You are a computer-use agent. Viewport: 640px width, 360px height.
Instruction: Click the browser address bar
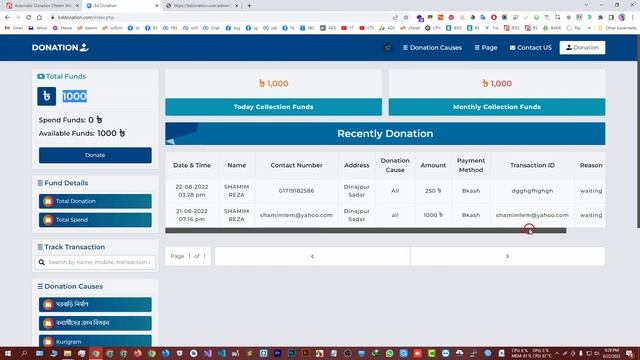(x=220, y=18)
